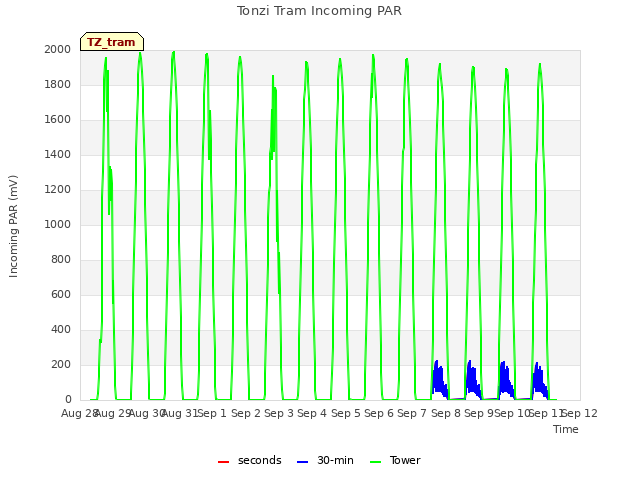Click the 2000 y-axis tick label
Screen dimensions: 640x480
[x=58, y=50]
